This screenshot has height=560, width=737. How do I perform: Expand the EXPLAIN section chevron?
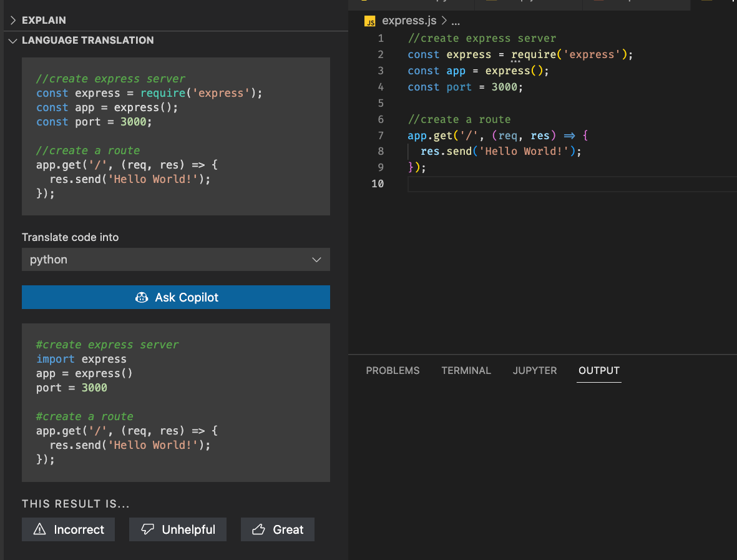pyautogui.click(x=12, y=20)
